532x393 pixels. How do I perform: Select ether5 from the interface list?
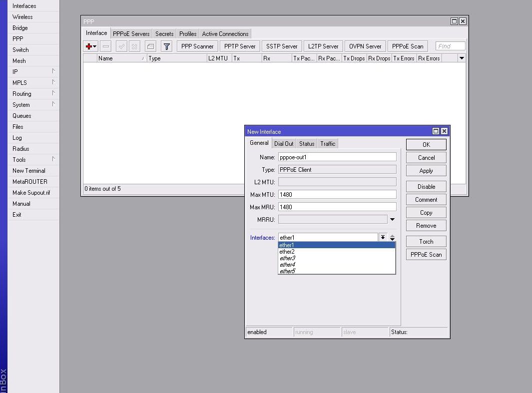[337, 271]
